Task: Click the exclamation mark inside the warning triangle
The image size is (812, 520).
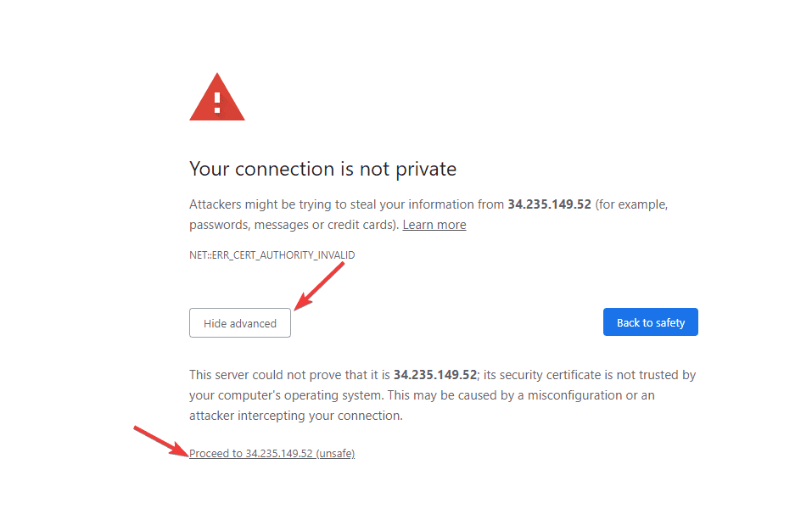Action: coord(216,100)
